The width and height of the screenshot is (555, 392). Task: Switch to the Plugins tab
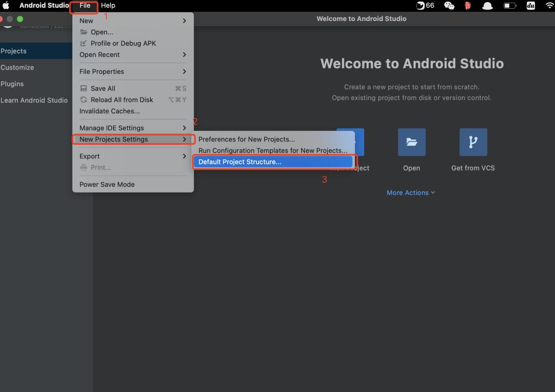(x=12, y=84)
